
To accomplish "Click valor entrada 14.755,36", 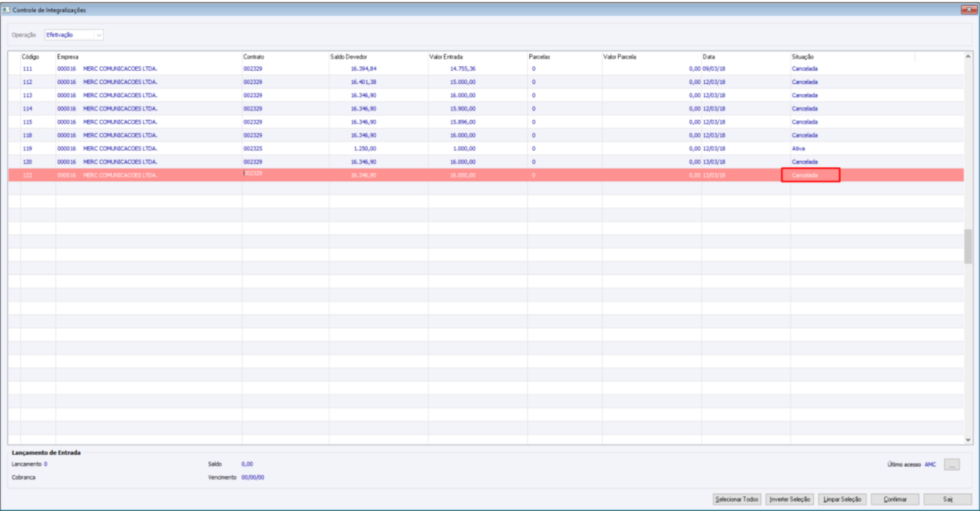I will (462, 68).
